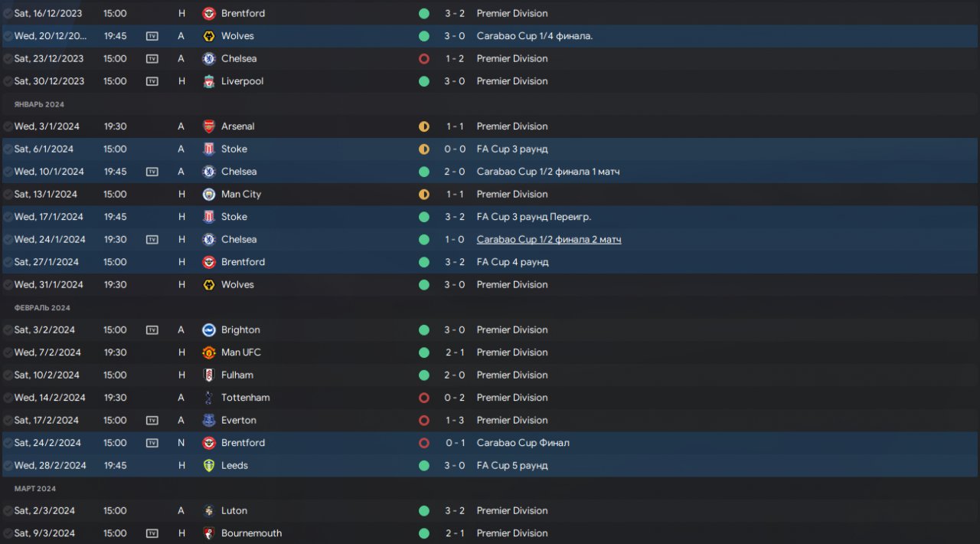Click the yellow draw indicator on the Arsenal row

(424, 126)
